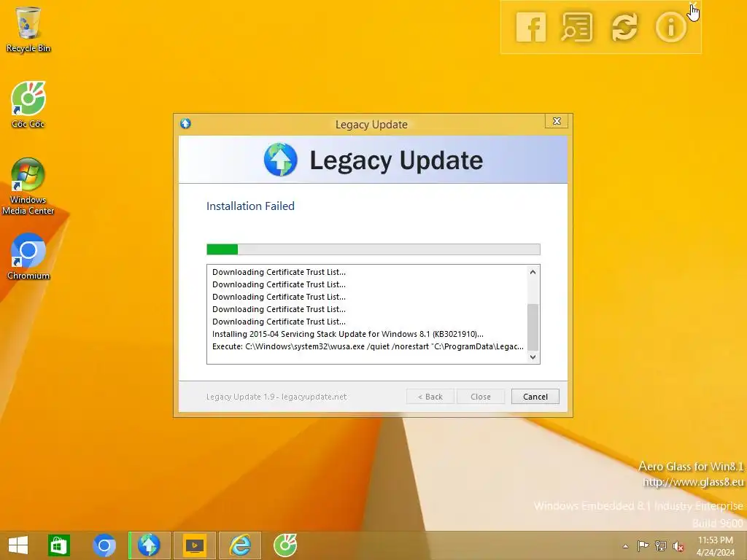Click the disabled Close button
The height and width of the screenshot is (560, 747).
click(480, 396)
